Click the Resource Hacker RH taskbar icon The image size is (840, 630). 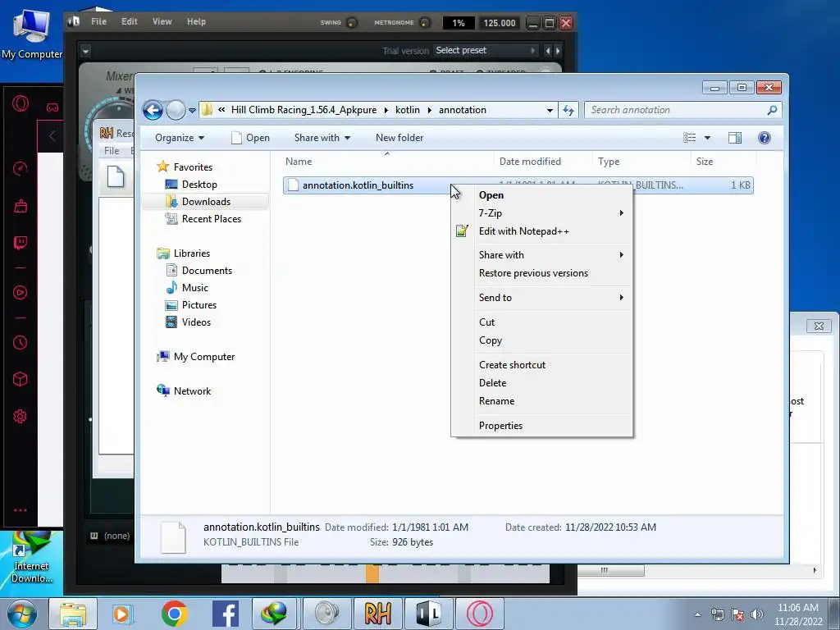click(377, 614)
